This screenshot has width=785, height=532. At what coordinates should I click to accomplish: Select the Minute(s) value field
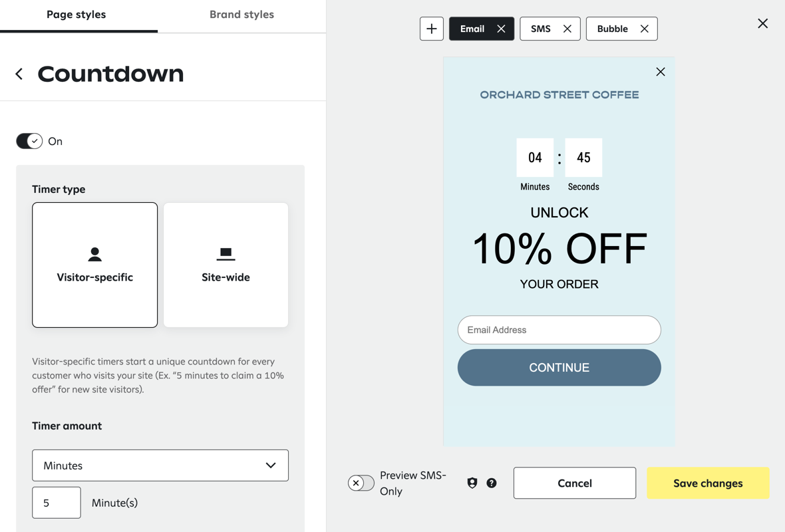click(x=56, y=502)
